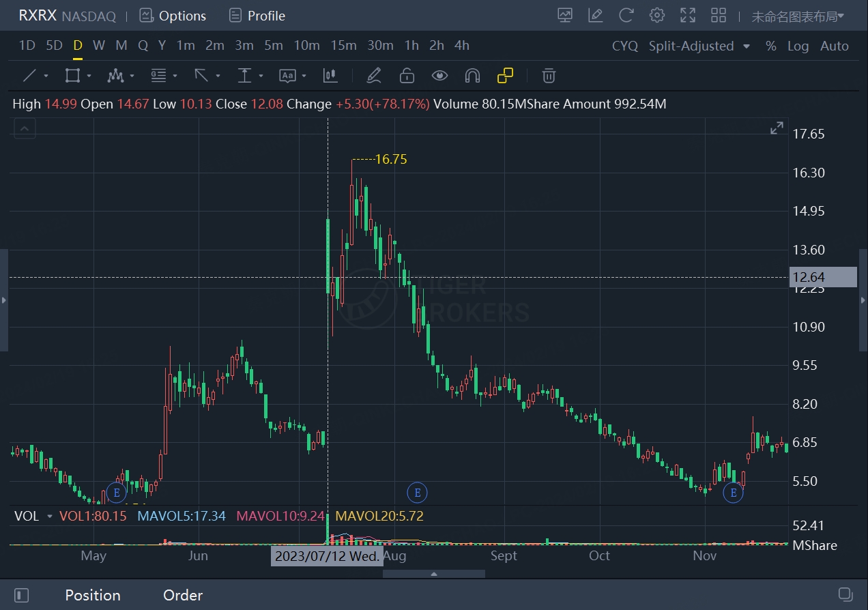Select the trend line drawing tool

pyautogui.click(x=30, y=76)
